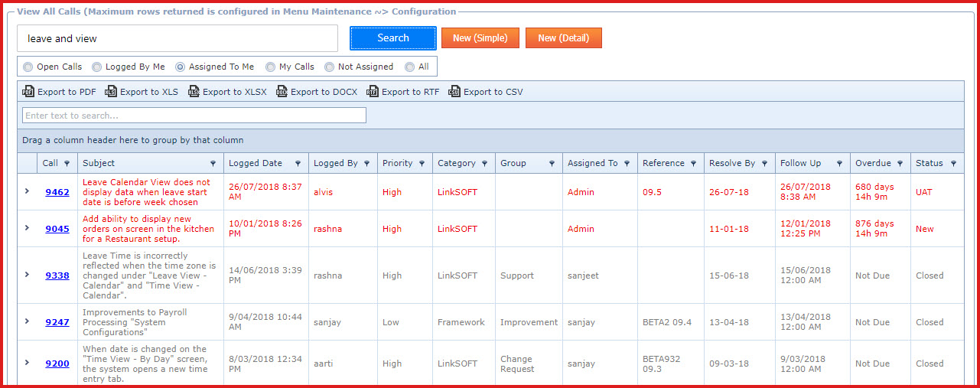The height and width of the screenshot is (388, 980).
Task: Click the 'Improvement' group cell
Action: coord(529,322)
